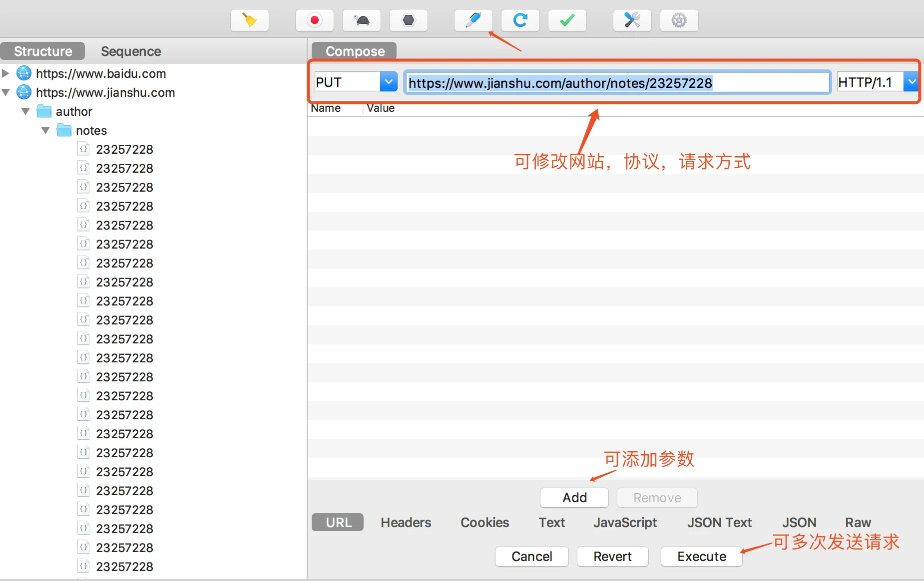Click the Name column header
The height and width of the screenshot is (581, 924).
coord(326,108)
